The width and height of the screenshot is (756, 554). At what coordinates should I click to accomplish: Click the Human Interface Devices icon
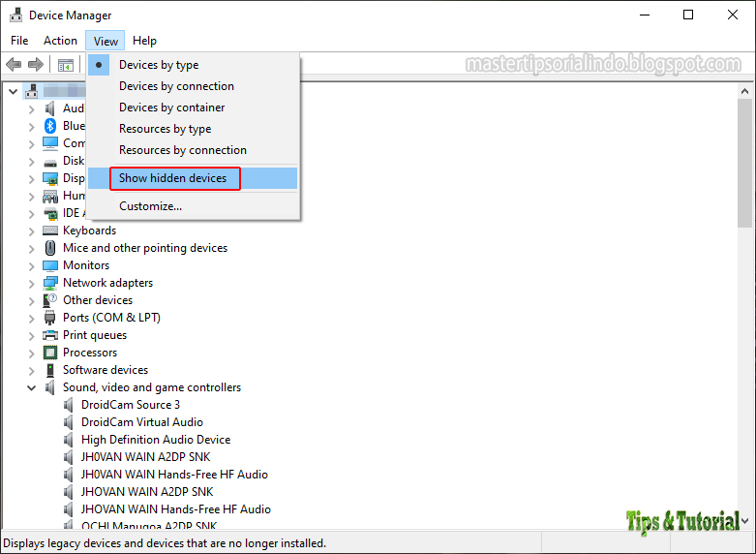click(x=50, y=196)
